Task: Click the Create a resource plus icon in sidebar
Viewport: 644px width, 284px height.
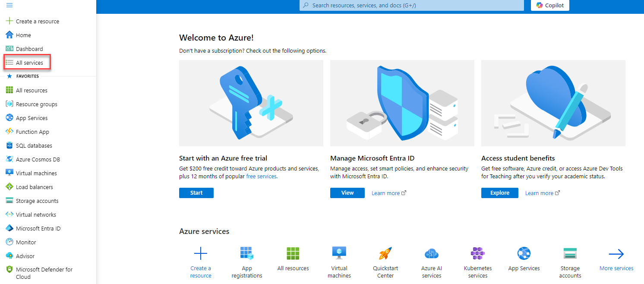Action: [x=9, y=21]
